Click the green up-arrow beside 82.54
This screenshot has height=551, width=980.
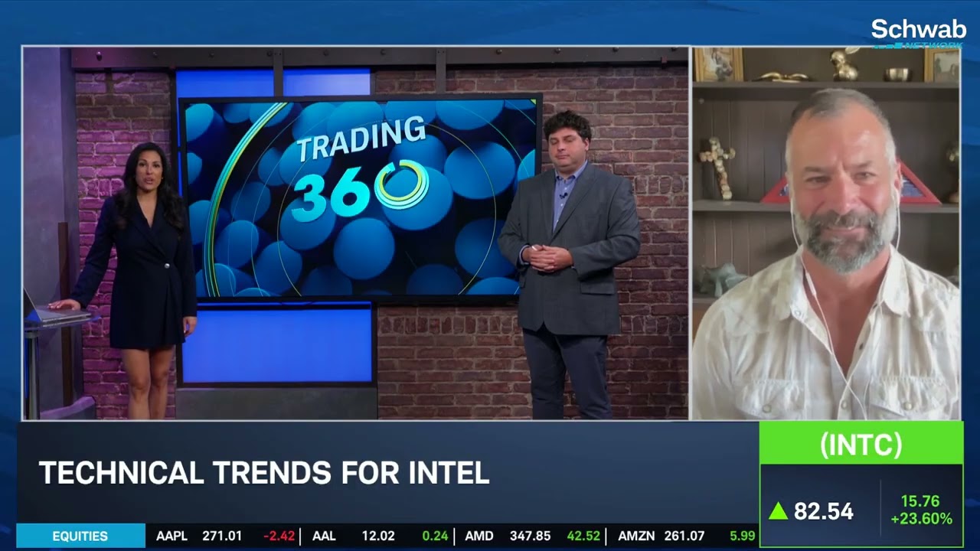point(778,511)
